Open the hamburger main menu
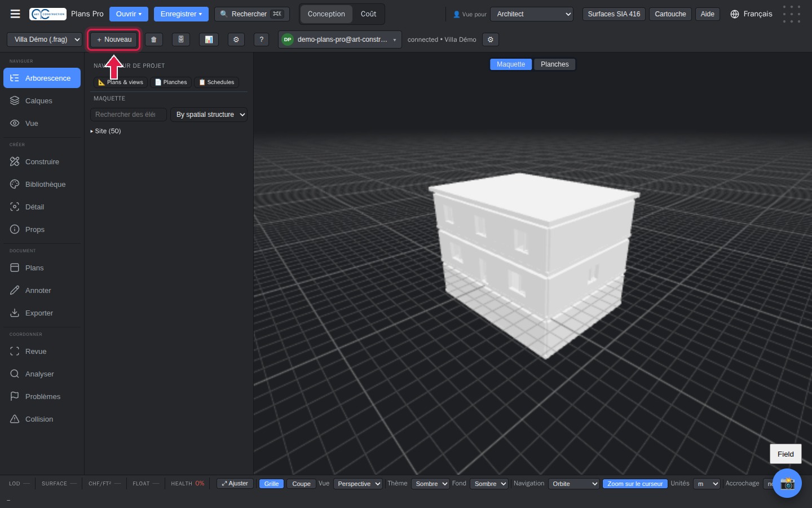 tap(15, 14)
